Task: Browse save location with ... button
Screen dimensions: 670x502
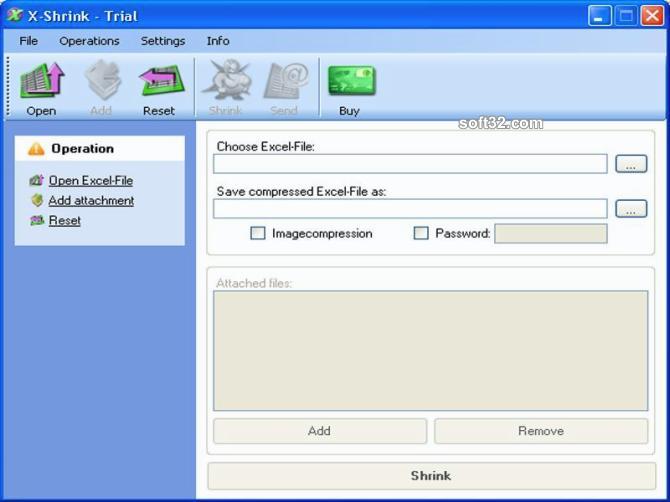Action: pyautogui.click(x=631, y=209)
